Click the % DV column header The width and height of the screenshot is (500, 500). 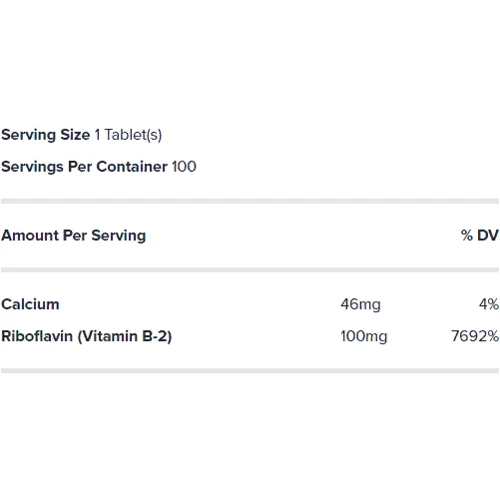tap(480, 235)
